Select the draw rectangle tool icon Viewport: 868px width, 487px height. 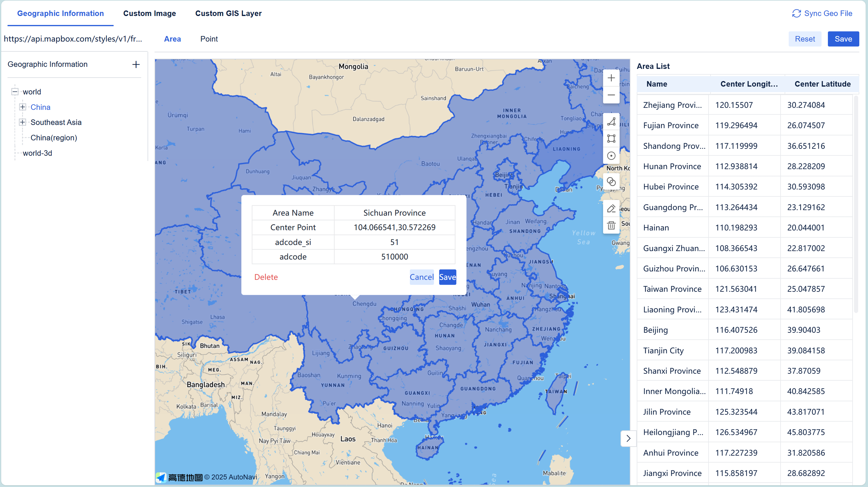click(611, 139)
